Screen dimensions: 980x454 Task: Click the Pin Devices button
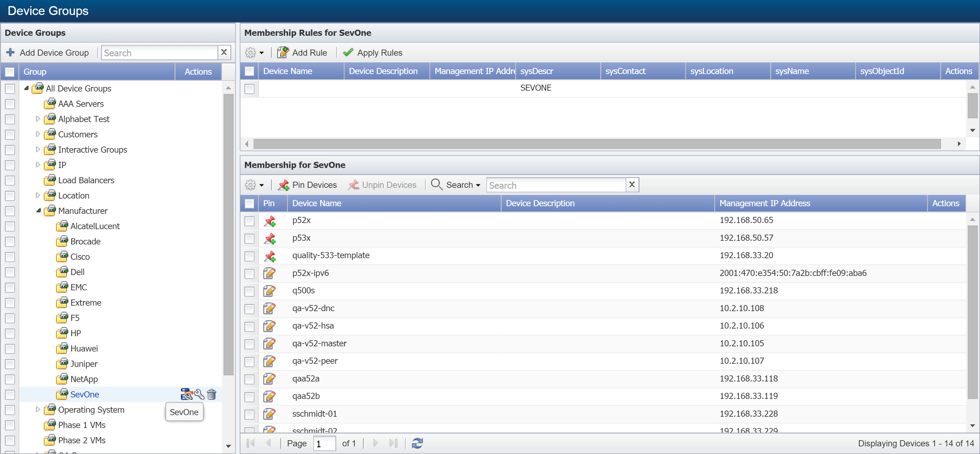tap(307, 185)
